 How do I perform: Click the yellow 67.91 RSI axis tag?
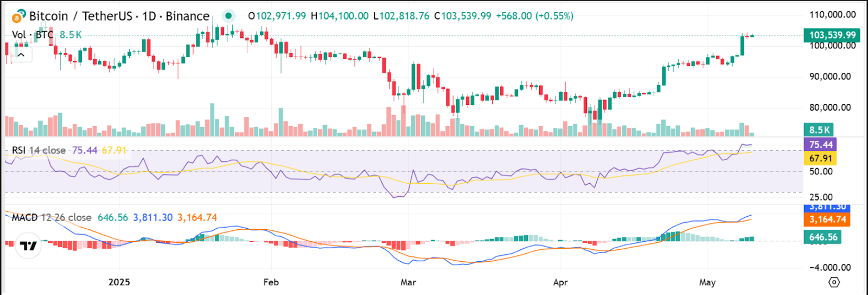point(820,158)
